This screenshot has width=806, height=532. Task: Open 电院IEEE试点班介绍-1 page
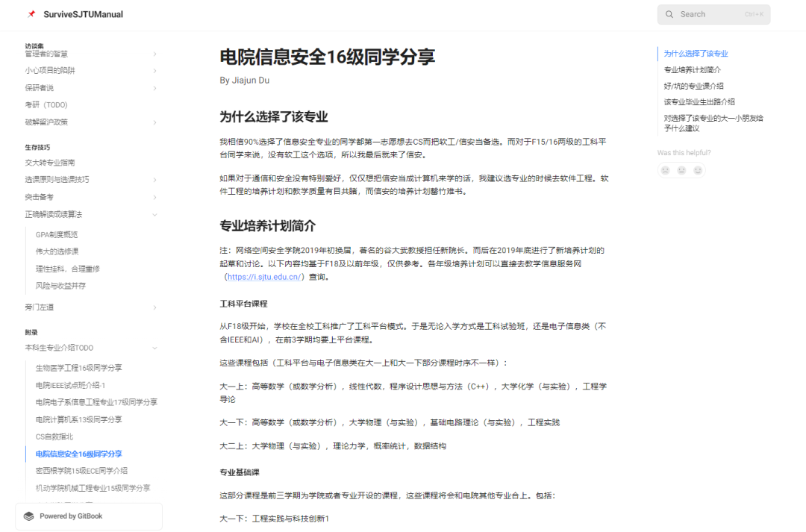click(x=70, y=385)
